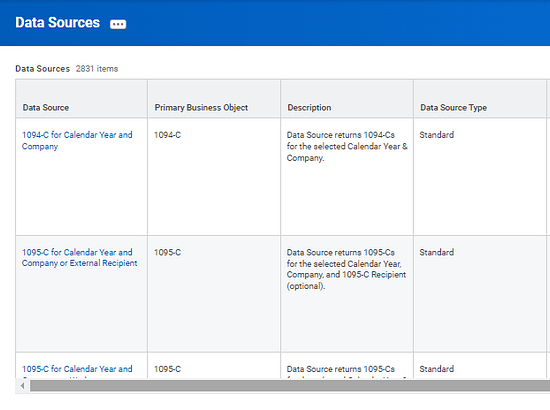Select the Data Source Type column header

click(x=453, y=107)
